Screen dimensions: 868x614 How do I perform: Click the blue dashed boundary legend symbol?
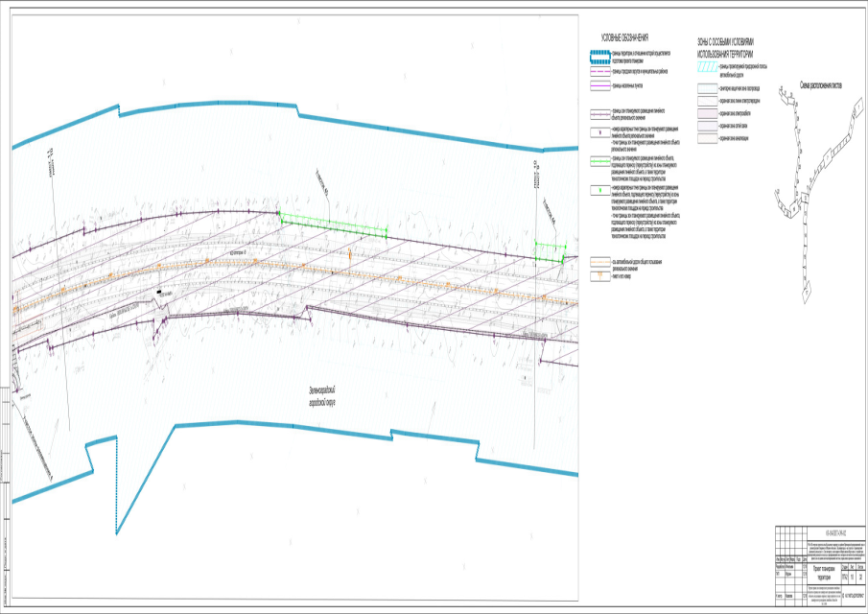(600, 58)
